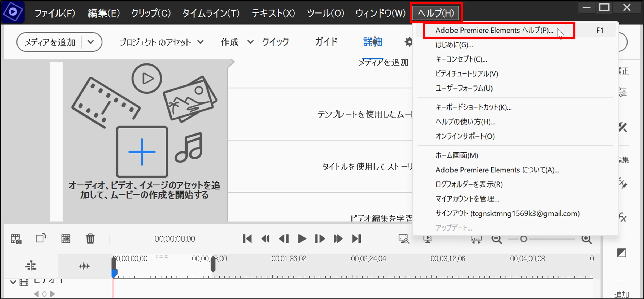
Task: Open the settings gear icon
Action: click(x=408, y=42)
